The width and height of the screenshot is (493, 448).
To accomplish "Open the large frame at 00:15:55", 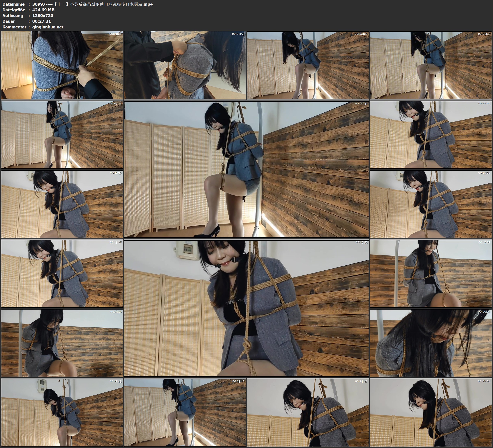I will 246,308.
